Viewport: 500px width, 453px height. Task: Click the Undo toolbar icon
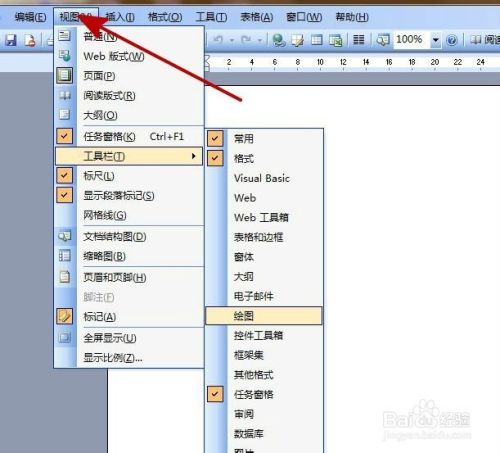[x=218, y=40]
